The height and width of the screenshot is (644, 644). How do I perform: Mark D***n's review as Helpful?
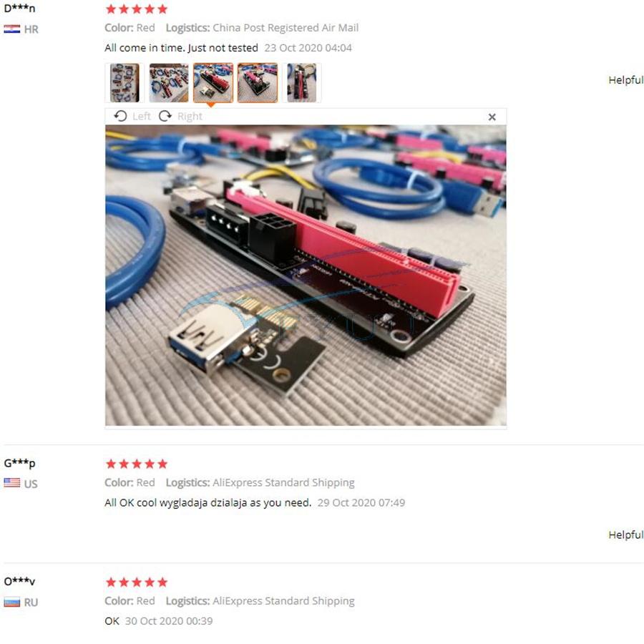click(625, 80)
